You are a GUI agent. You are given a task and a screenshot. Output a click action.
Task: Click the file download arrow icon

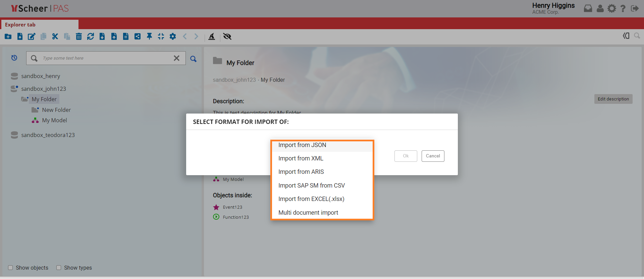(x=102, y=37)
